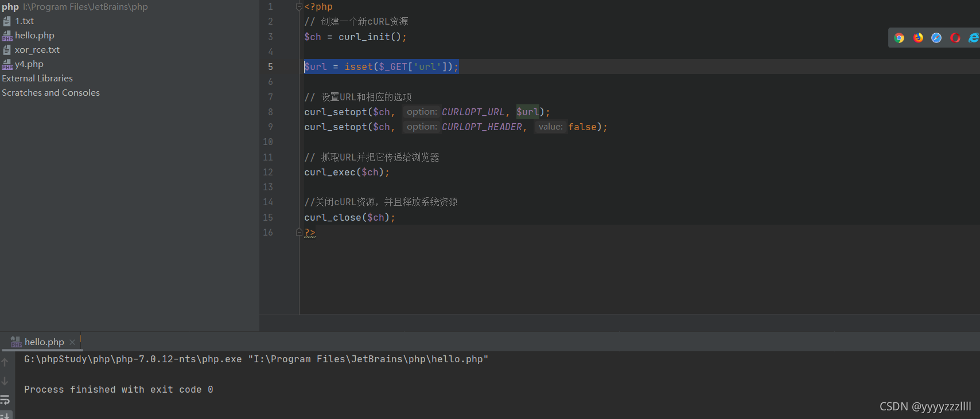Click line number 5 in gutter
This screenshot has width=980, height=419.
(270, 67)
